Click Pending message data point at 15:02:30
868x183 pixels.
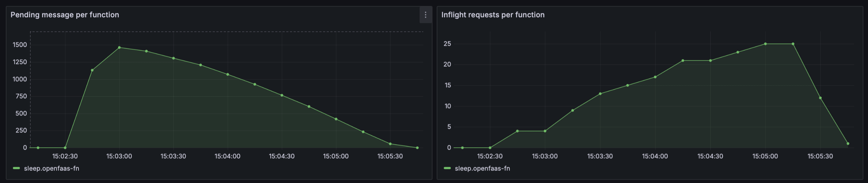[65, 148]
